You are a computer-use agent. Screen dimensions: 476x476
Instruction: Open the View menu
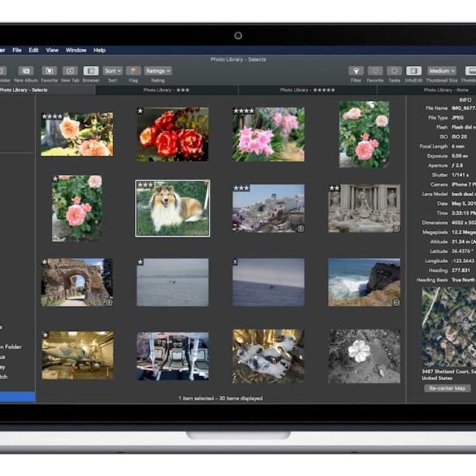pos(52,50)
